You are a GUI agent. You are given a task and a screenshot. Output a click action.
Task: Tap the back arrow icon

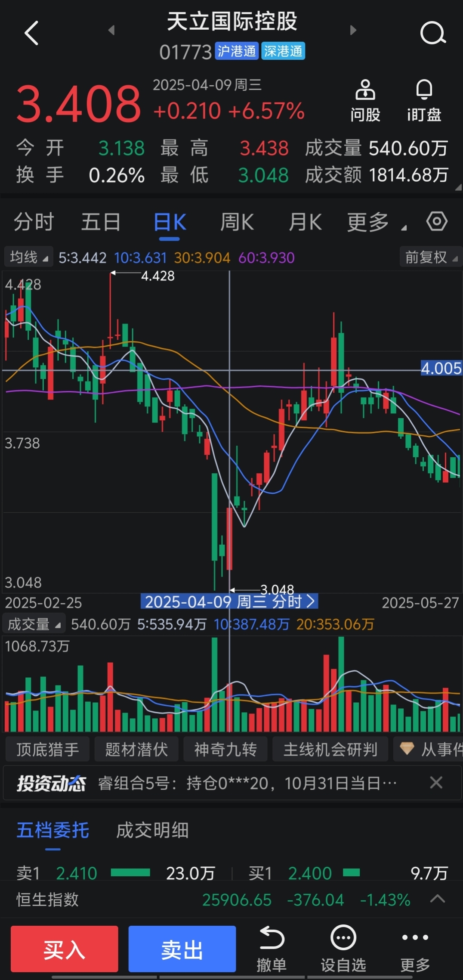pyautogui.click(x=31, y=33)
